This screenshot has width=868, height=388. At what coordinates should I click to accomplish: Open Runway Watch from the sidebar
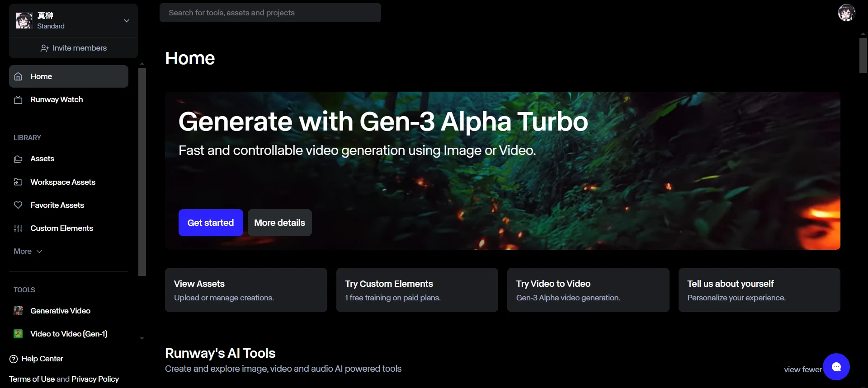coord(69,100)
